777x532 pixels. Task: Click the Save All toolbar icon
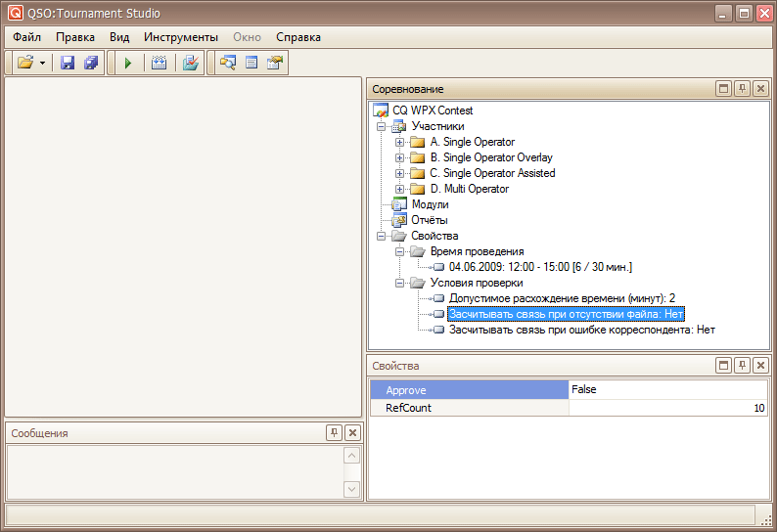click(x=91, y=63)
